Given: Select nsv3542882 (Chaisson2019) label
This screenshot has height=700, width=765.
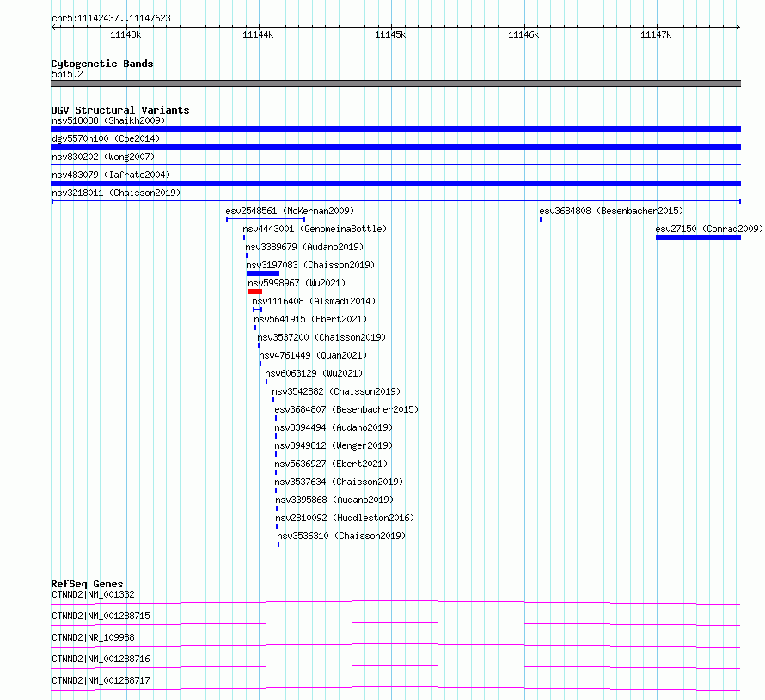Looking at the screenshot, I should pyautogui.click(x=336, y=391).
